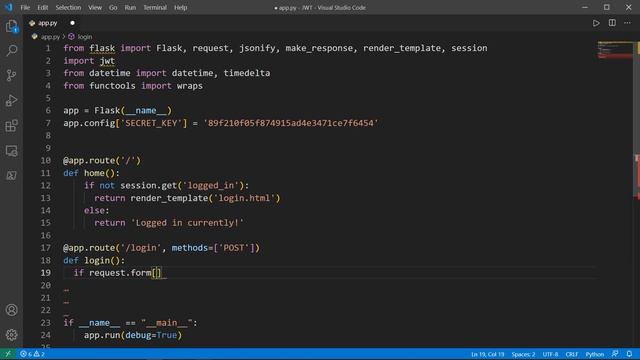Split the editor to the right
640x360 pixels.
pos(612,23)
